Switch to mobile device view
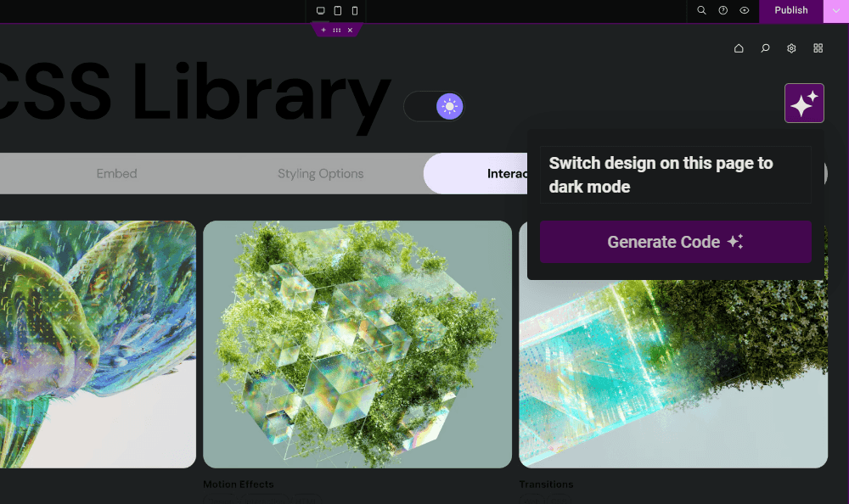Screen dimensions: 849x504 (355, 10)
